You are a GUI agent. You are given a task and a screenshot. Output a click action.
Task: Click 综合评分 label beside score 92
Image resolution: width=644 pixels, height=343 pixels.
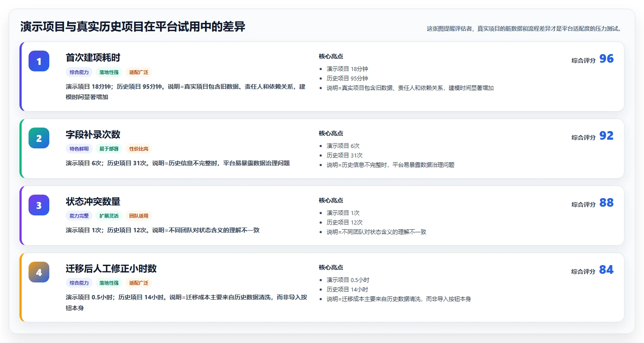tap(583, 138)
